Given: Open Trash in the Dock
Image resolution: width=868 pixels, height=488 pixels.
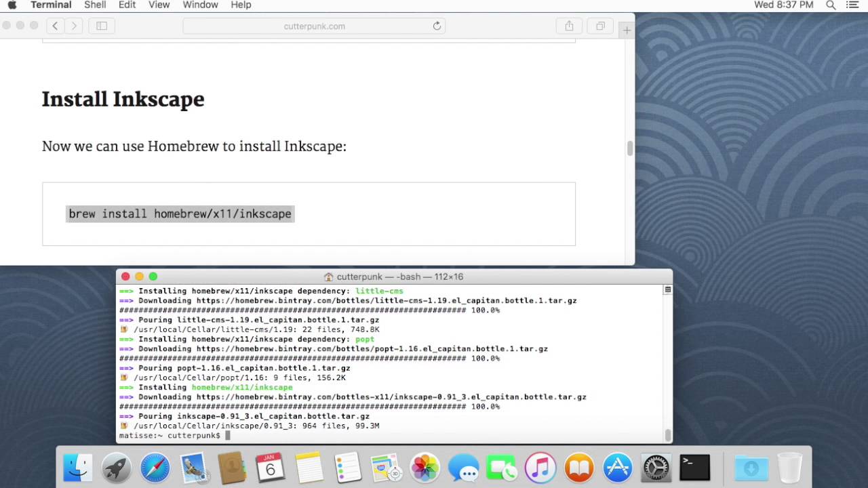Looking at the screenshot, I should pyautogui.click(x=789, y=468).
